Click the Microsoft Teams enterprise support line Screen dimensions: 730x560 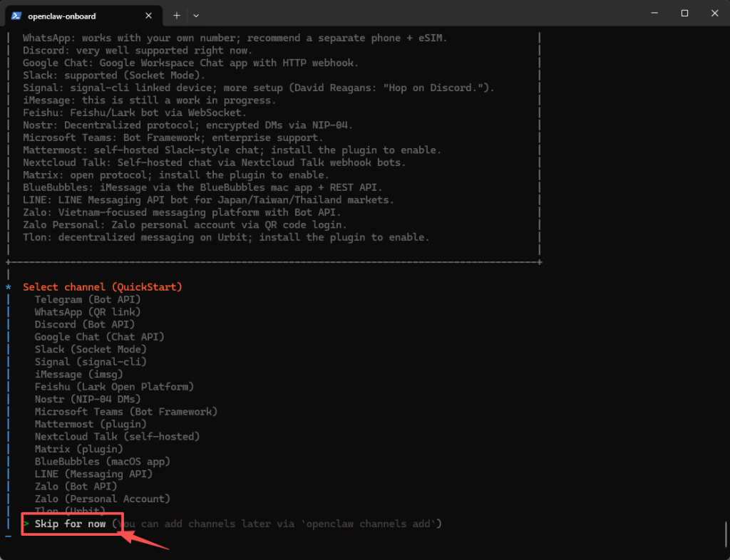click(x=173, y=138)
